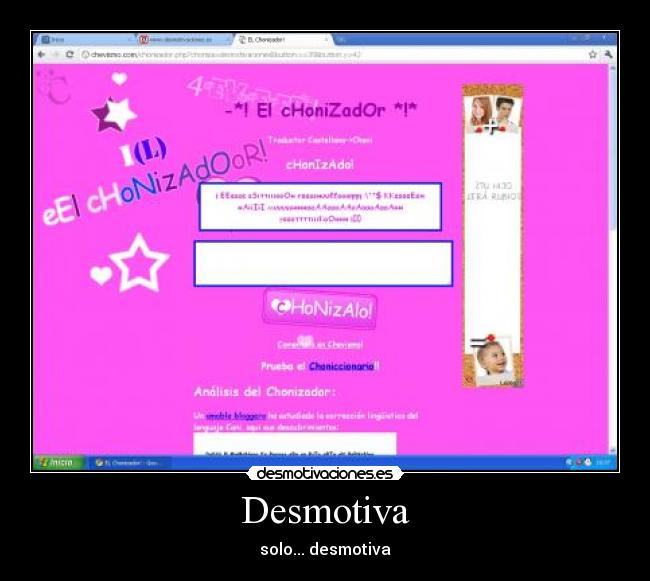Click the 'Comentalo en Chavismo' link
This screenshot has width=650, height=581.
point(320,344)
